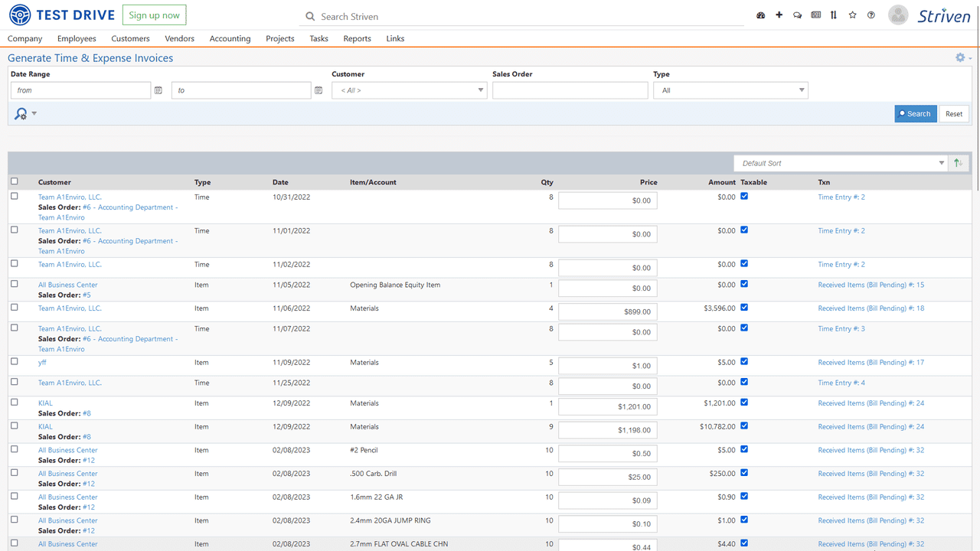Open the calculator icon in the top bar
Image resolution: width=980 pixels, height=551 pixels.
tap(815, 15)
